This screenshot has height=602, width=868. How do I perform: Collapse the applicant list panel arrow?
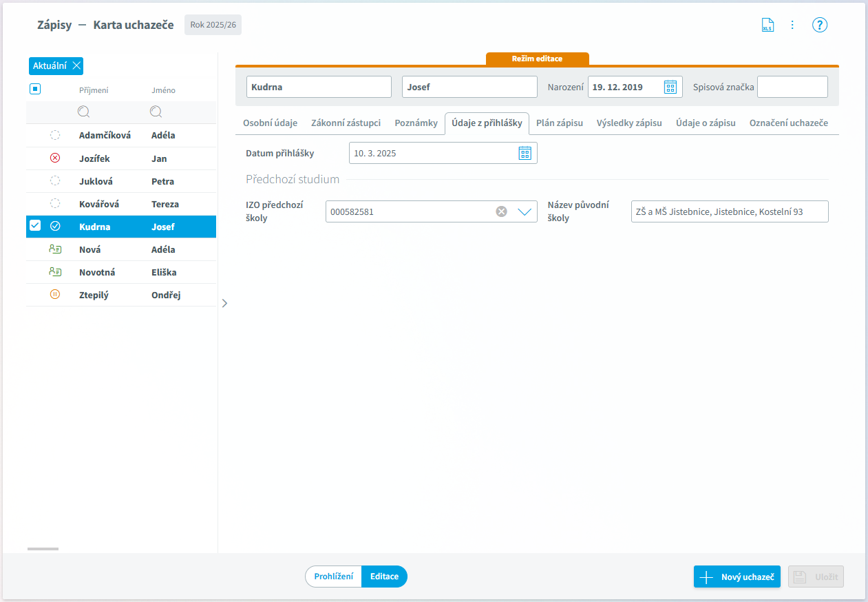(224, 303)
